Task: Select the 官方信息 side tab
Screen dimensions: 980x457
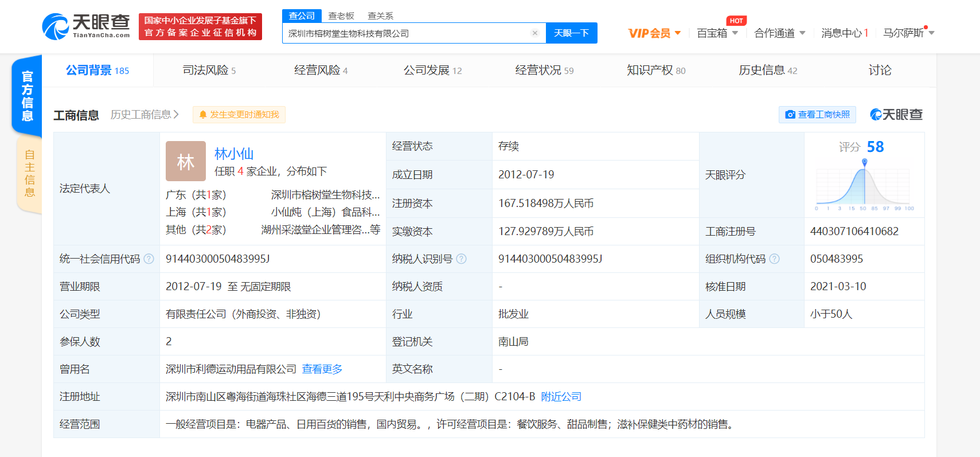Action: (27, 96)
